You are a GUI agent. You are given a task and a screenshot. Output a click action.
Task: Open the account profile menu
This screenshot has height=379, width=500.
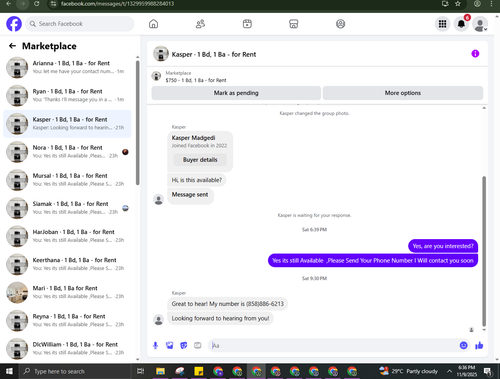(480, 24)
